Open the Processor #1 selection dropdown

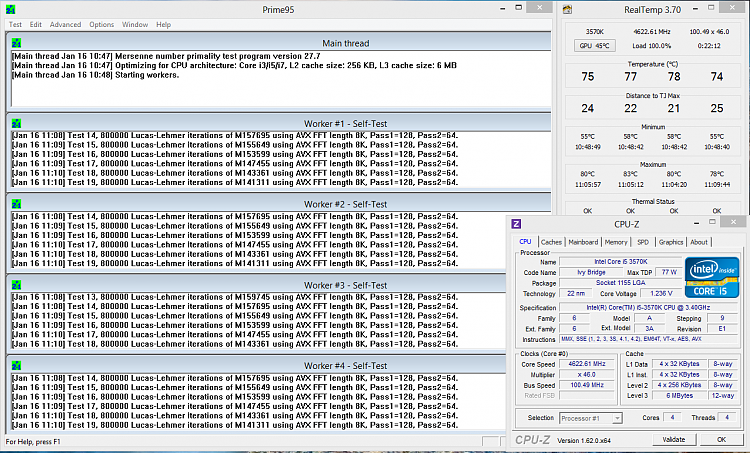pyautogui.click(x=591, y=418)
